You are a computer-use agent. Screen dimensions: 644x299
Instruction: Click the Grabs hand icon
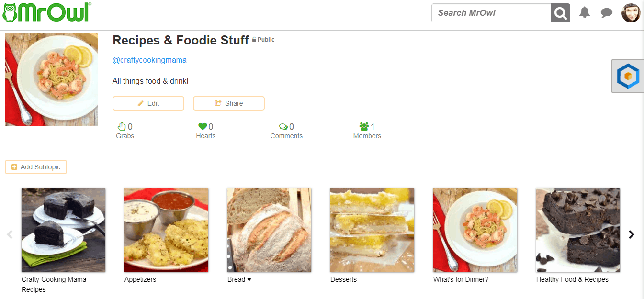tap(122, 127)
